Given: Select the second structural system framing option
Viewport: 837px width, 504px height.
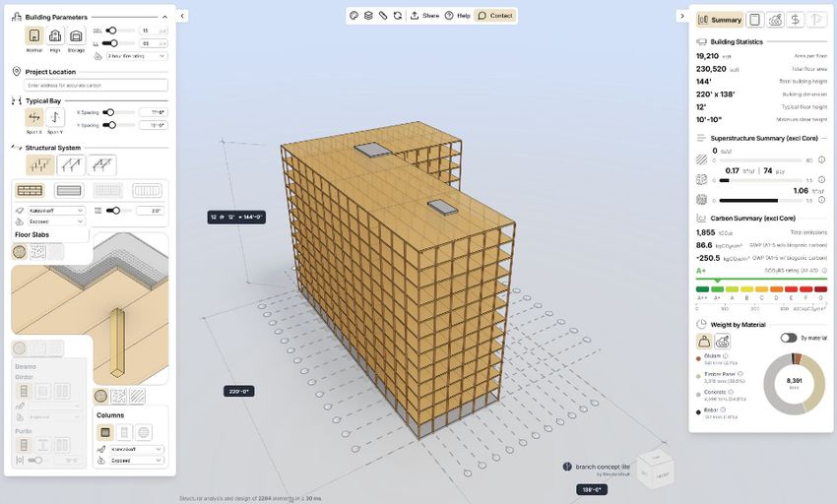Looking at the screenshot, I should coord(71,165).
